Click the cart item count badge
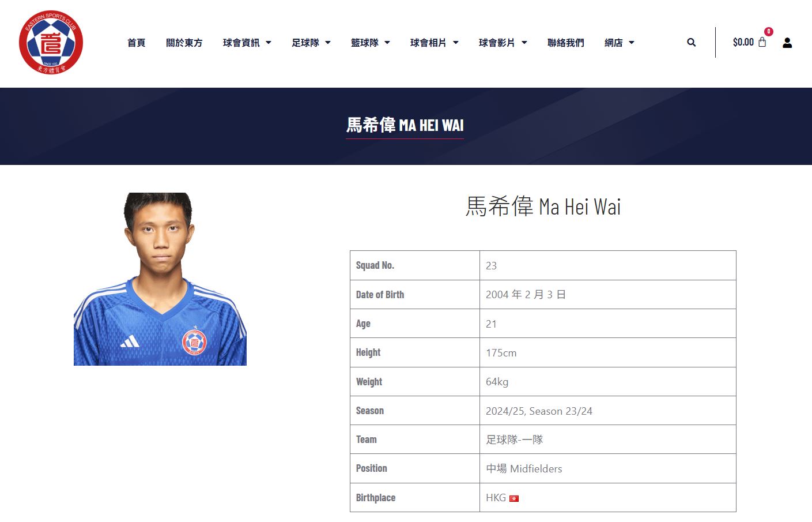The image size is (812, 522). point(769,32)
